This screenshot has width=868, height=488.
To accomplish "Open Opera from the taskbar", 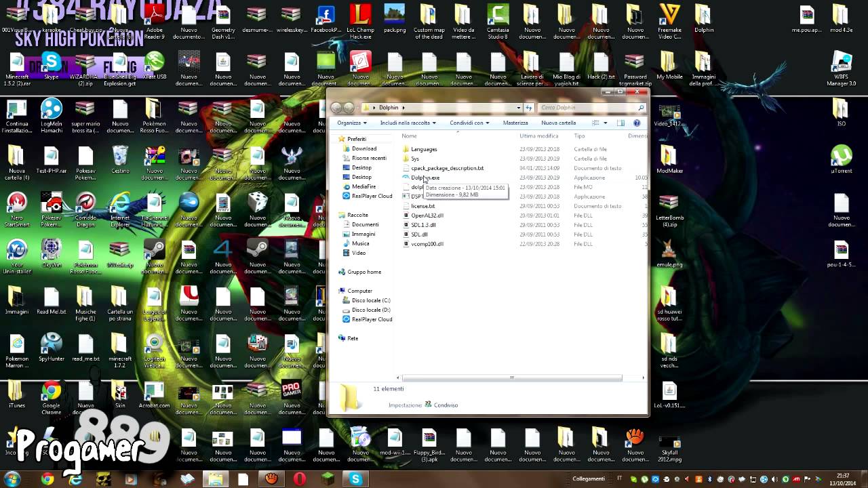I will [299, 479].
